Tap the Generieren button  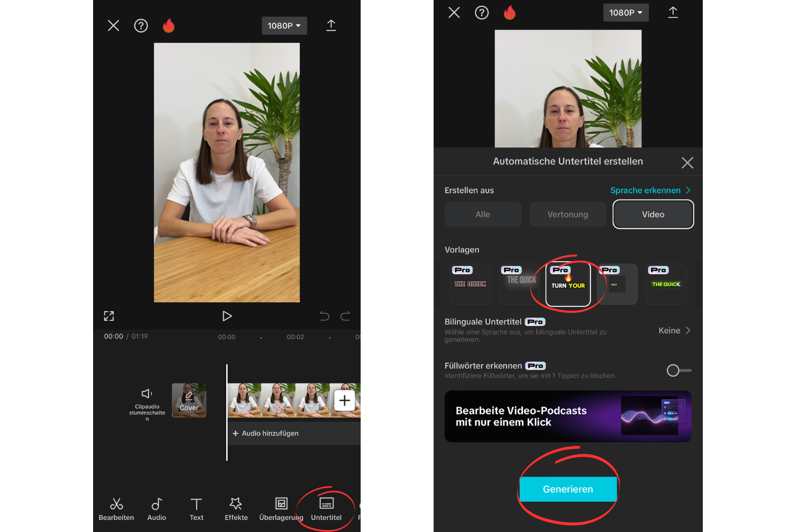click(568, 489)
